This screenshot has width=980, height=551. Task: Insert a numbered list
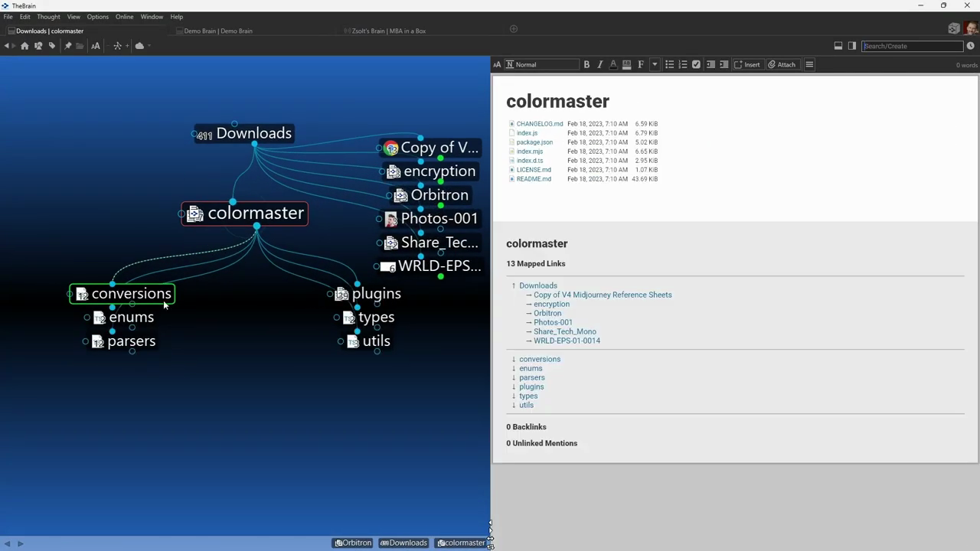coord(683,64)
